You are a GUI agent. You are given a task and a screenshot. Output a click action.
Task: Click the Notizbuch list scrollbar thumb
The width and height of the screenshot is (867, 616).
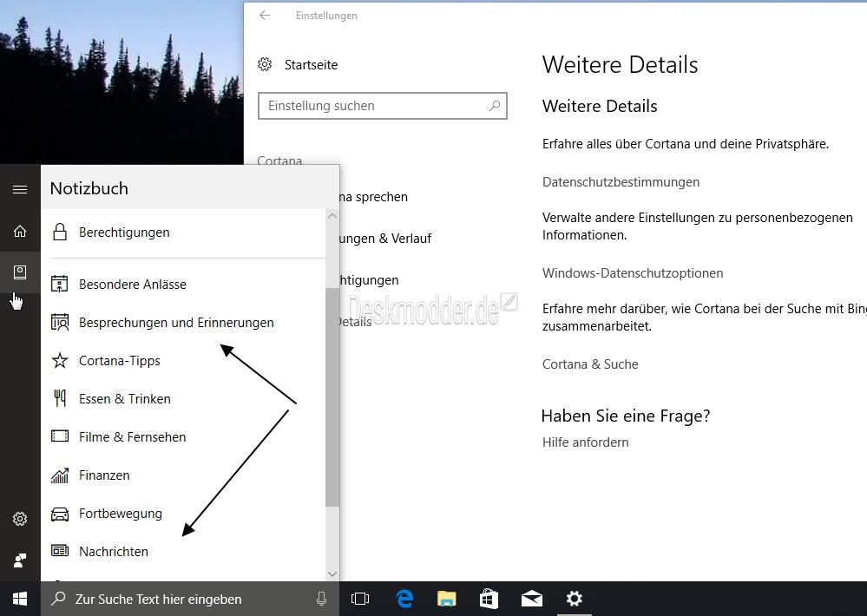point(332,397)
